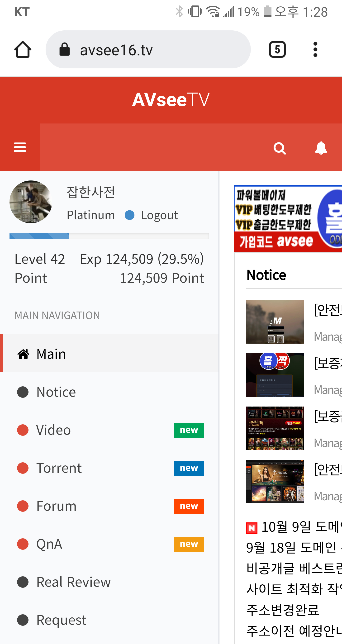Open the browser three-dot overflow menu

pyautogui.click(x=315, y=49)
